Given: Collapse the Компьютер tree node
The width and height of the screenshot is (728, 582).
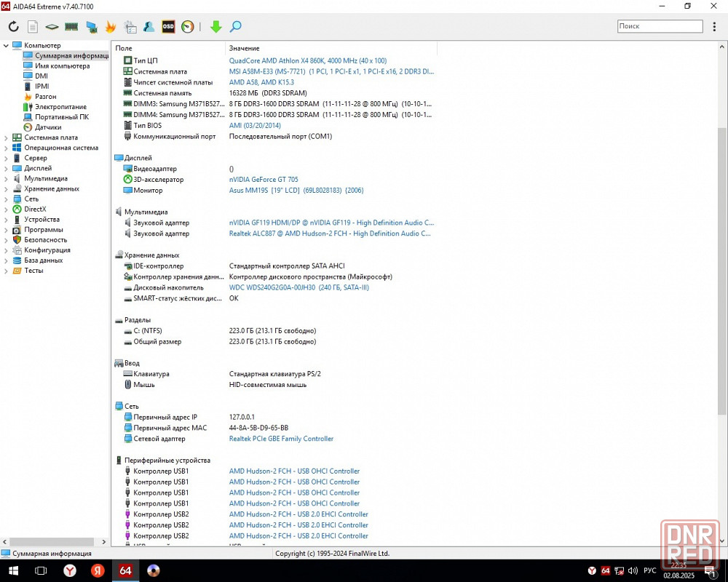Looking at the screenshot, I should point(6,46).
